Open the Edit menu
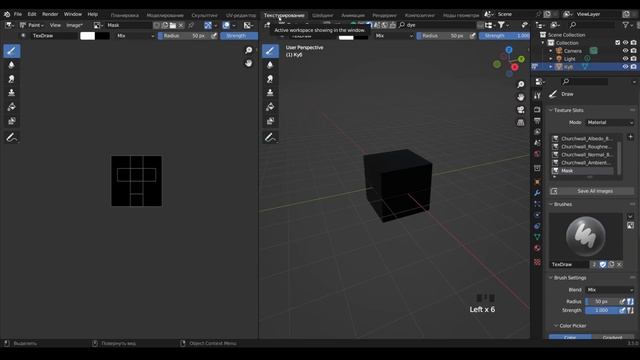The width and height of the screenshot is (640, 360). [32, 14]
